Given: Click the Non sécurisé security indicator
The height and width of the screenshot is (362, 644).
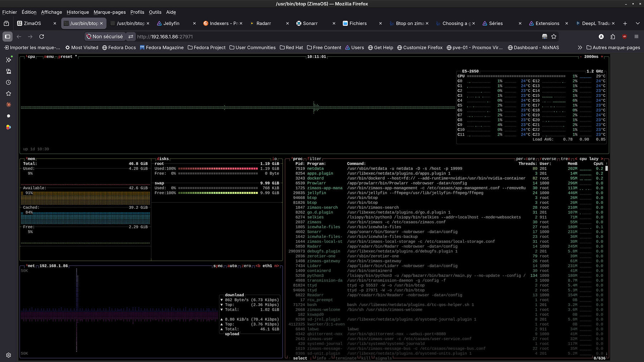Looking at the screenshot, I should pyautogui.click(x=104, y=36).
